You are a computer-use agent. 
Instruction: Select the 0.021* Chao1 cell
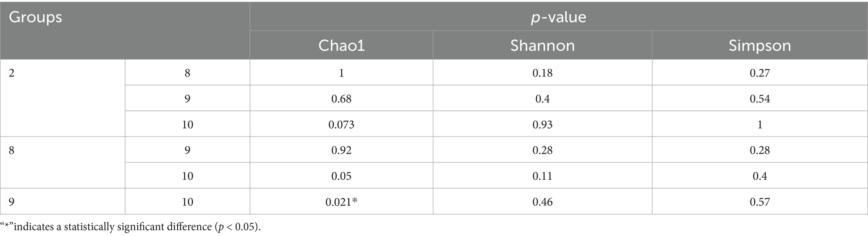click(341, 202)
